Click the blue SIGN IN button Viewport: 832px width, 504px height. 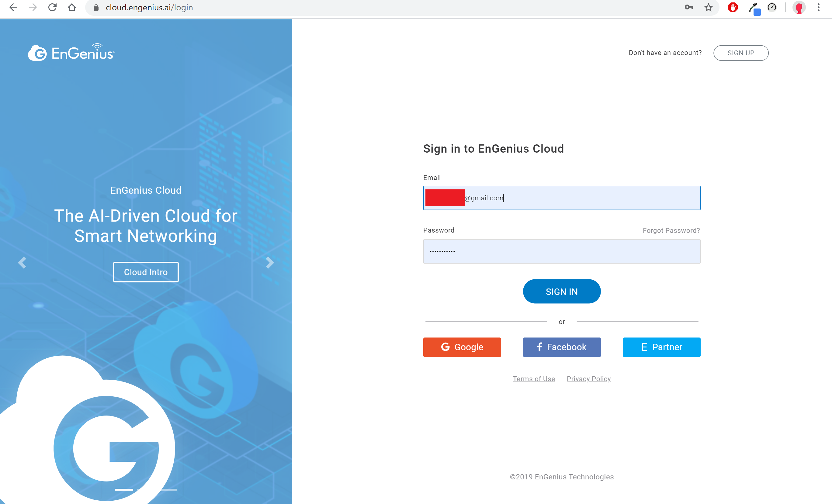click(562, 291)
